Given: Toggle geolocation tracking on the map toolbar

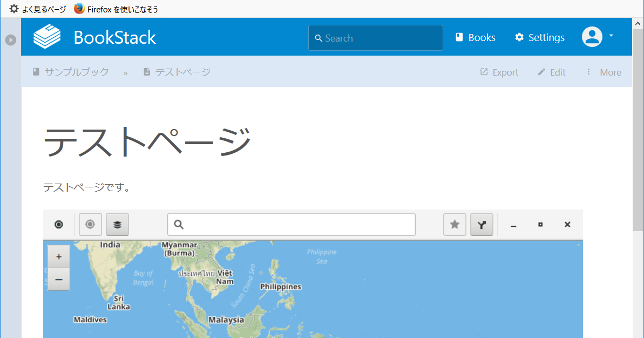Looking at the screenshot, I should tap(90, 224).
